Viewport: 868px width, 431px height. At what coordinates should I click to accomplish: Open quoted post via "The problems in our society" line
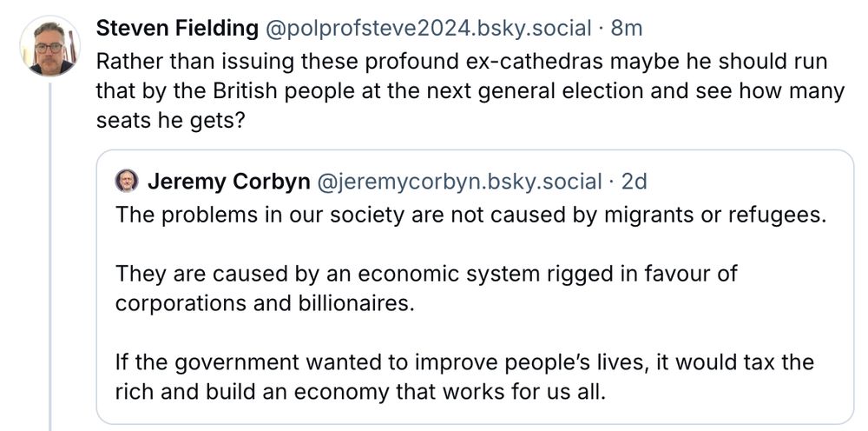point(470,215)
